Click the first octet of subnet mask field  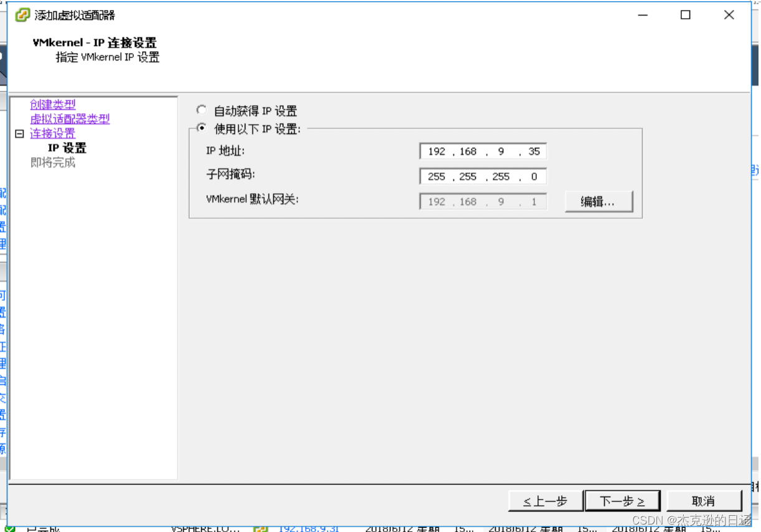pyautogui.click(x=437, y=176)
